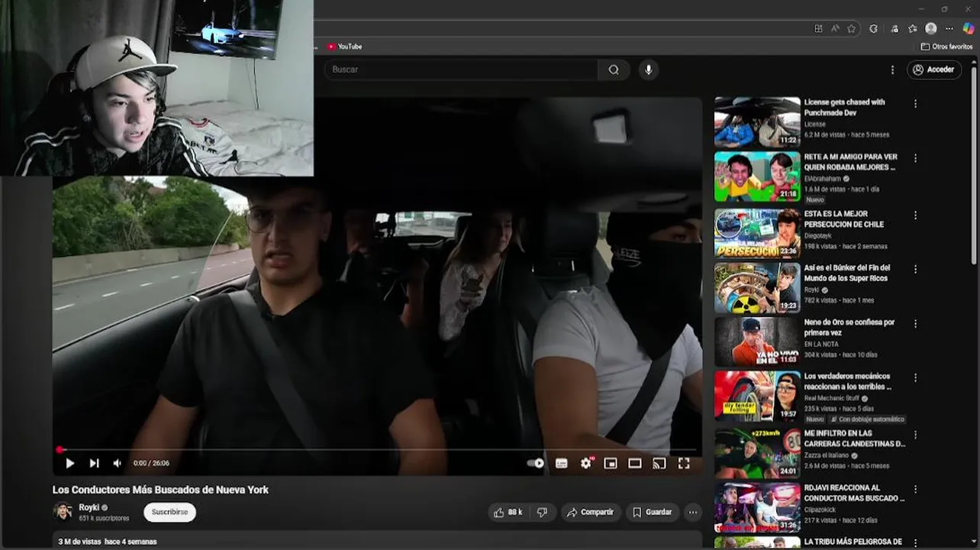Open more actions menu beside Guardar
Screen dimensions: 980x550
pyautogui.click(x=693, y=512)
